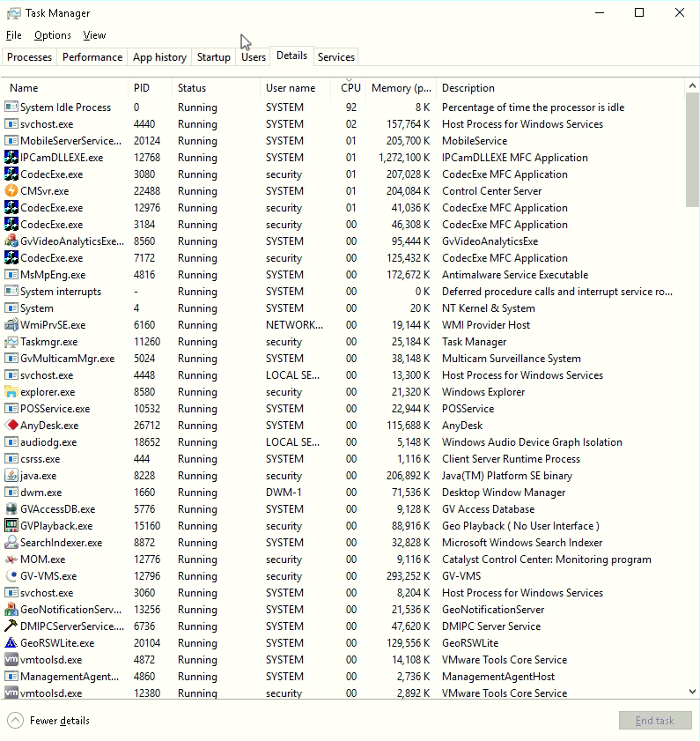Click the vertical scrollbar thumb
Viewport: 700px width, 741px height.
(692, 150)
